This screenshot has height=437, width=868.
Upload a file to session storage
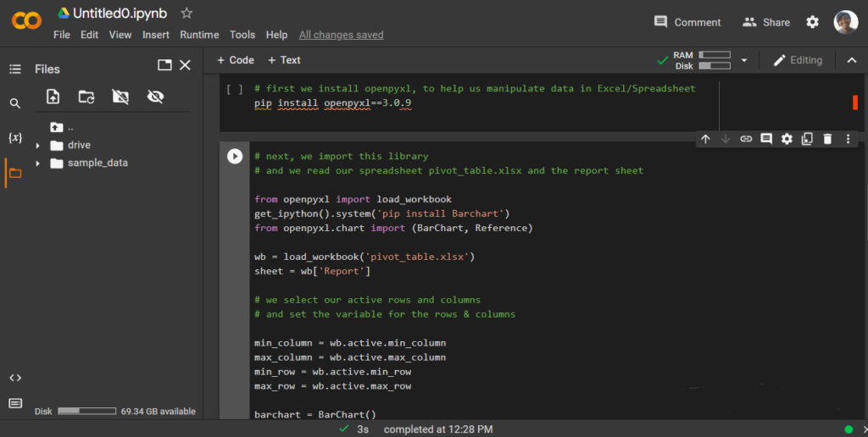tap(53, 97)
